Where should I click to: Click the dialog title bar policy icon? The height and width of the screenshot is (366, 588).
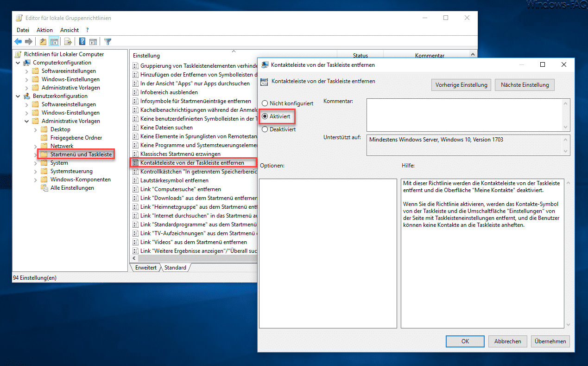[265, 65]
